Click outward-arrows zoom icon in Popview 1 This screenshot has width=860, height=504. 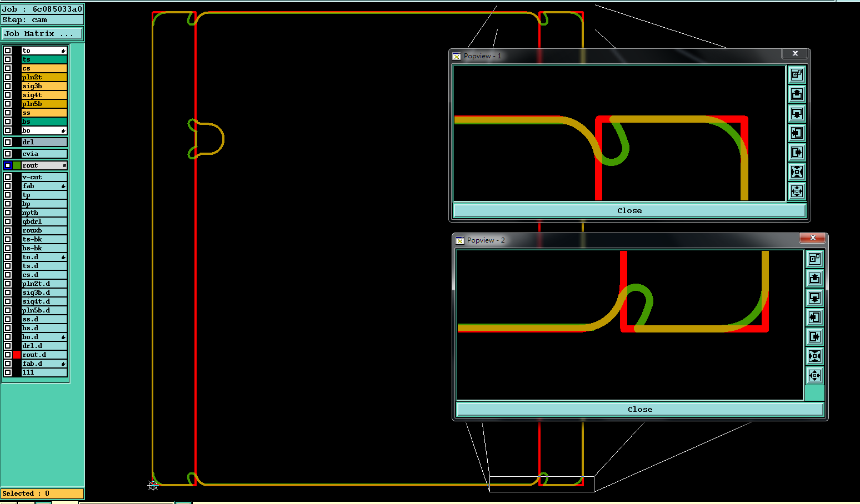pyautogui.click(x=797, y=191)
